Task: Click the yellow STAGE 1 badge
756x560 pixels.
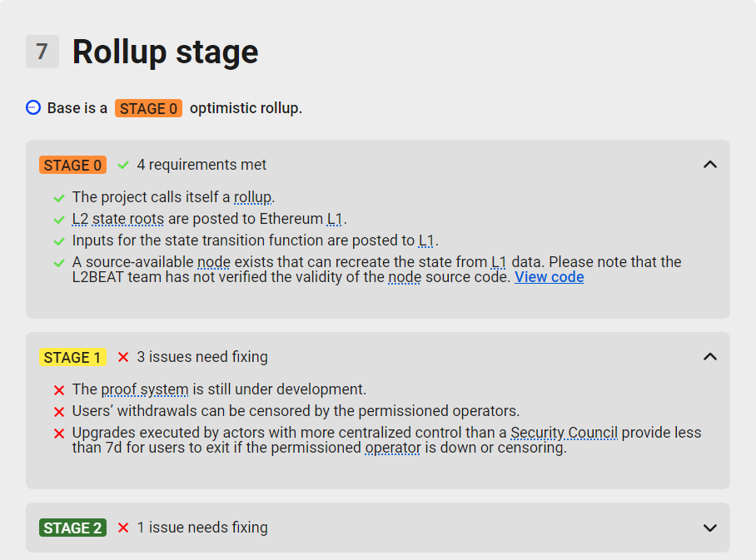Action: 72,357
